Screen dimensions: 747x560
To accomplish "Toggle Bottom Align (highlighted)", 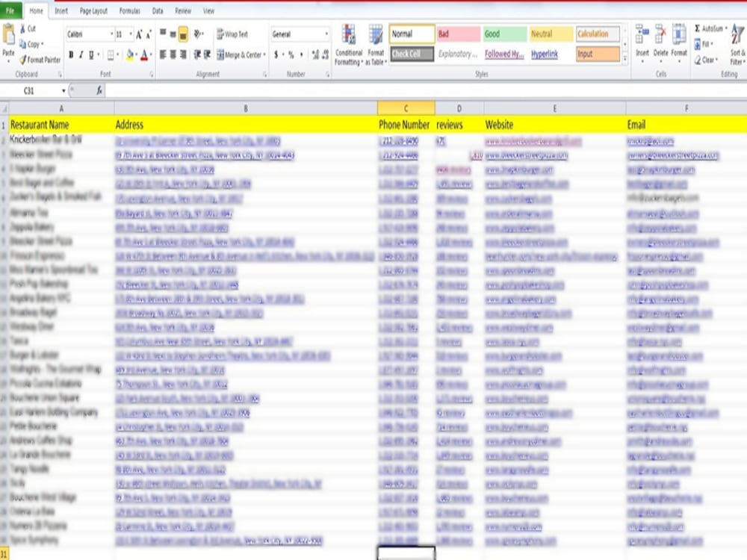I will pyautogui.click(x=183, y=34).
